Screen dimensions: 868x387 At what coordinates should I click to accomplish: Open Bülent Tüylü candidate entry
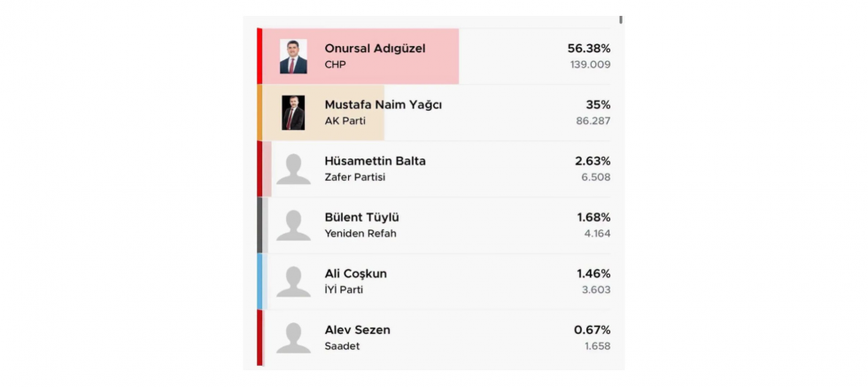363,217
